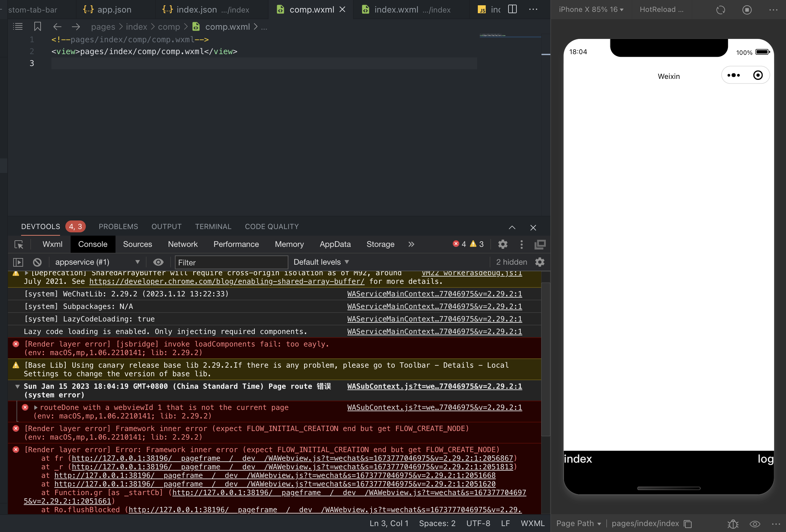This screenshot has width=786, height=532.
Task: Click the index tab bar item
Action: 578,459
